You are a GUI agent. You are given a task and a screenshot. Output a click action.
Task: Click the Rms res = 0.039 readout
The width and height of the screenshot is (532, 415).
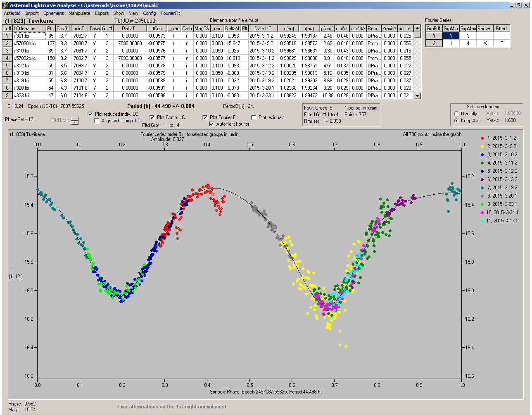pos(323,121)
